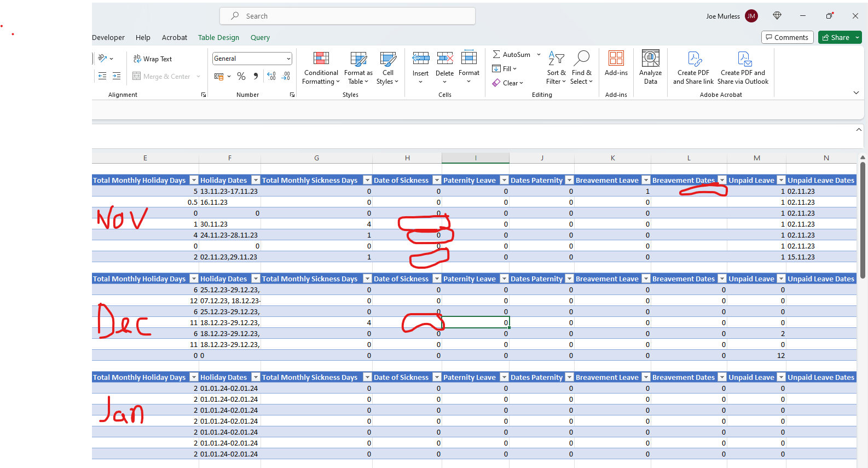Open Share button dropdown arrow

coord(857,37)
